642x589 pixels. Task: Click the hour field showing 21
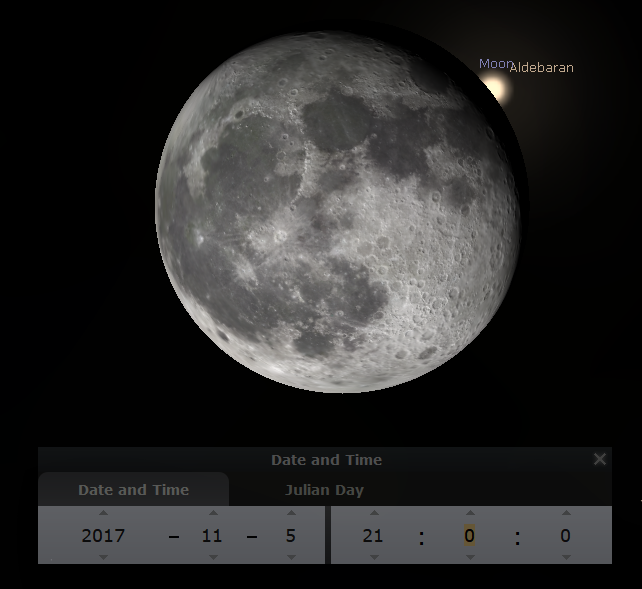373,536
